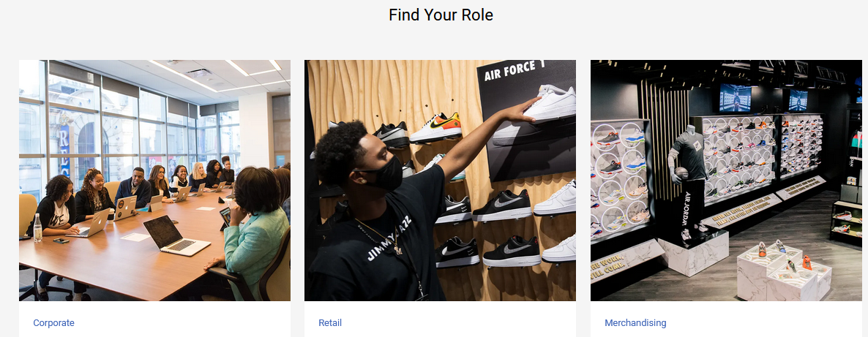
Task: Open the Merchandising role link
Action: pyautogui.click(x=635, y=322)
